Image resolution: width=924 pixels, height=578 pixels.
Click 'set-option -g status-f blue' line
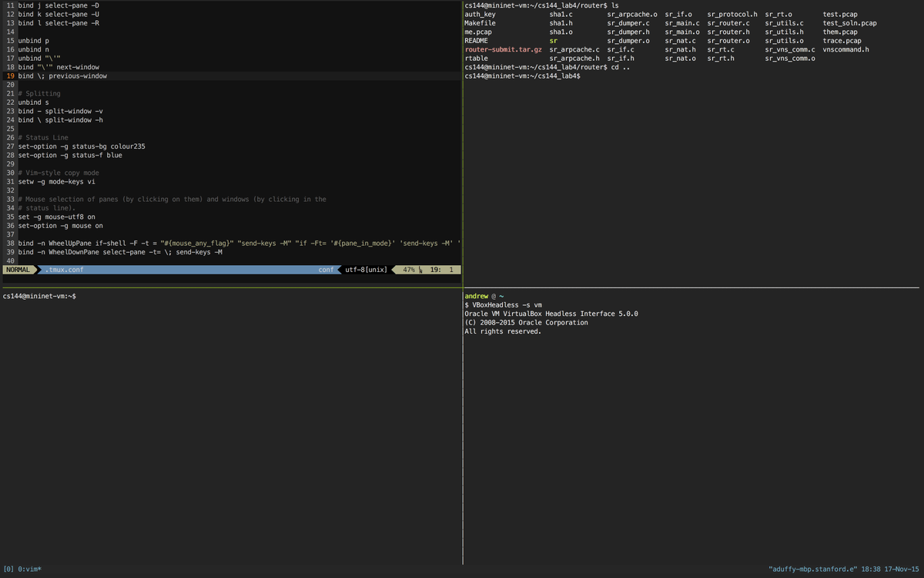(70, 155)
